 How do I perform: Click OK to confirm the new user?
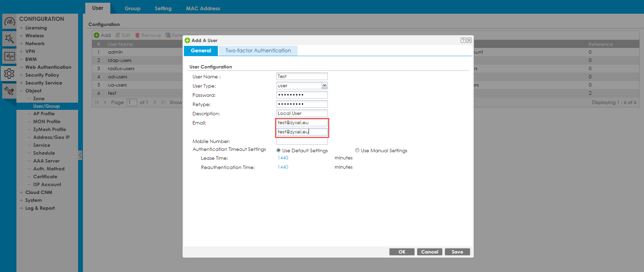pyautogui.click(x=401, y=252)
